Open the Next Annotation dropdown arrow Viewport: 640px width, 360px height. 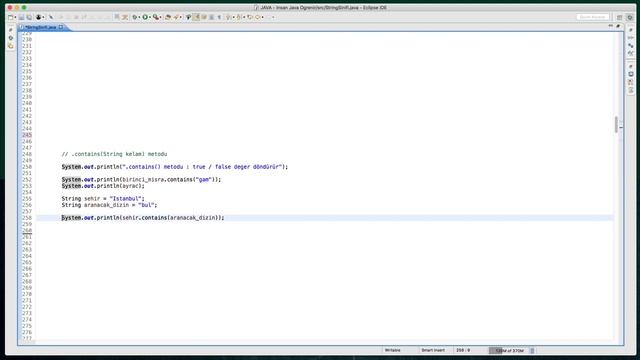(x=233, y=17)
